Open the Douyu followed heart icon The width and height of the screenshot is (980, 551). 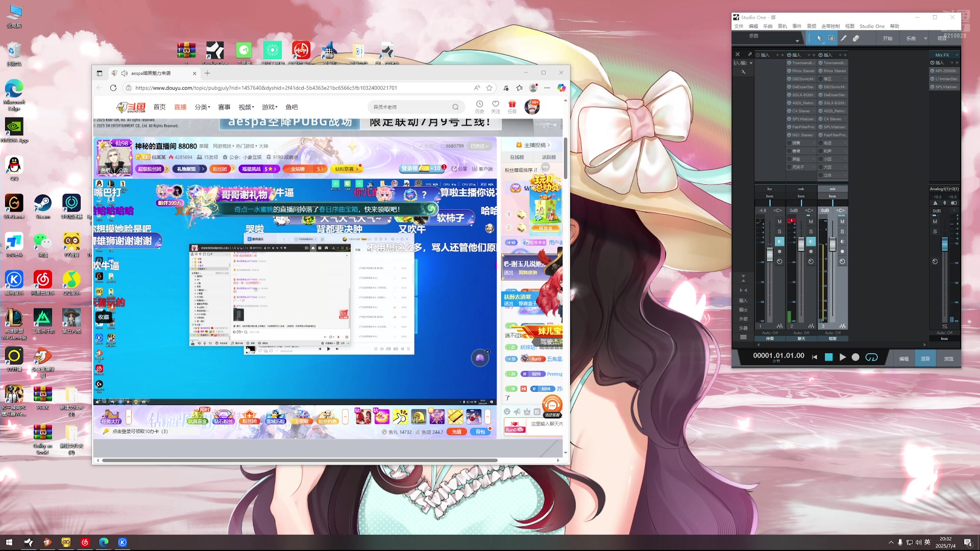pos(496,107)
